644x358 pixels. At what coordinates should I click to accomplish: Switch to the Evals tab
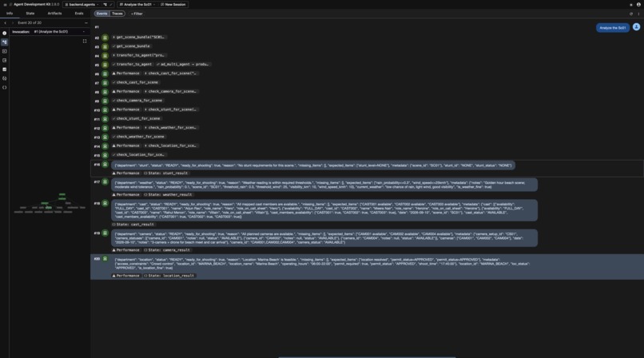click(x=79, y=14)
